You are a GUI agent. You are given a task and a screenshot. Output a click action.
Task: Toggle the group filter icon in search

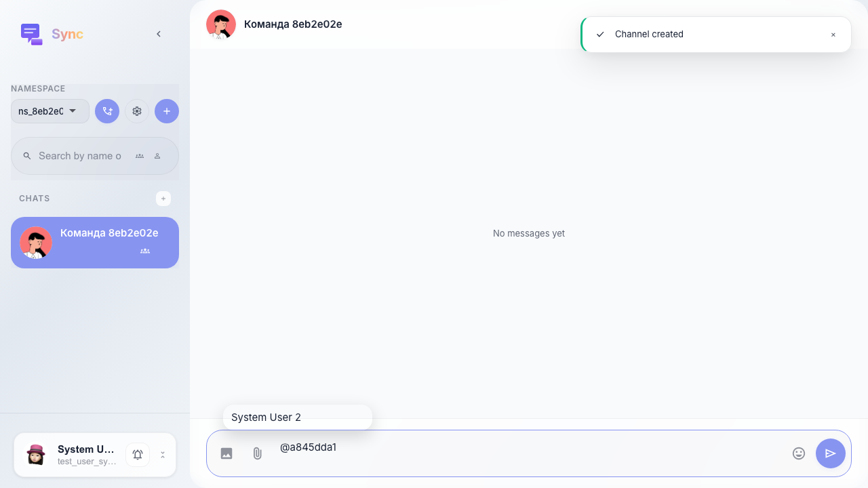click(x=140, y=156)
